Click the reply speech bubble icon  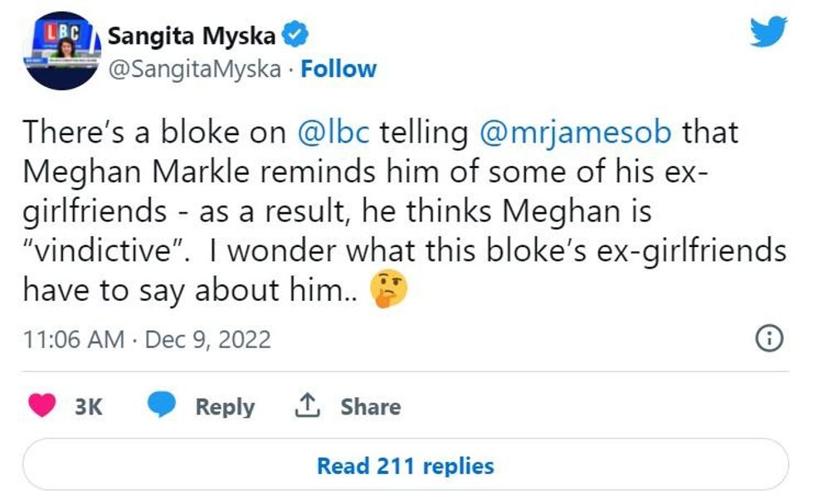coord(162,406)
